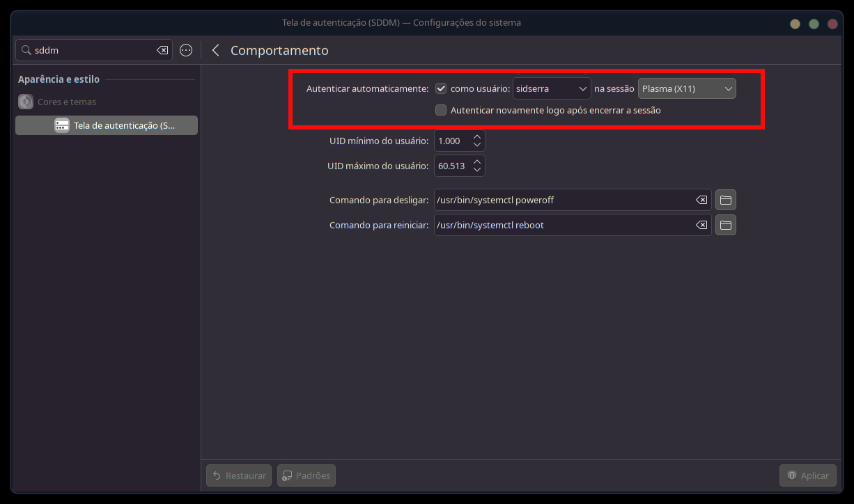The image size is (854, 504).
Task: Expand the Plasma (X11) session dropdown
Action: coord(686,88)
